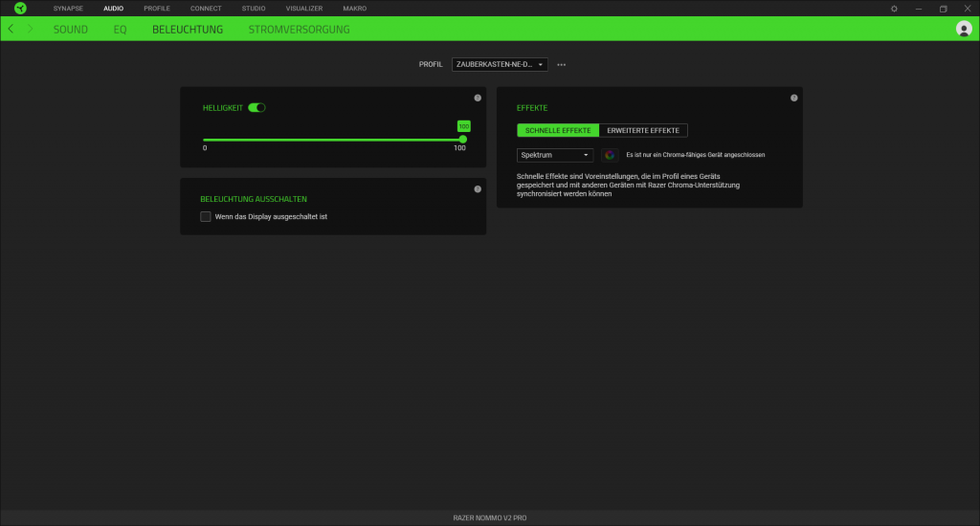Screen dimensions: 980x526
Task: Switch to the EQ subtab
Action: (x=120, y=30)
